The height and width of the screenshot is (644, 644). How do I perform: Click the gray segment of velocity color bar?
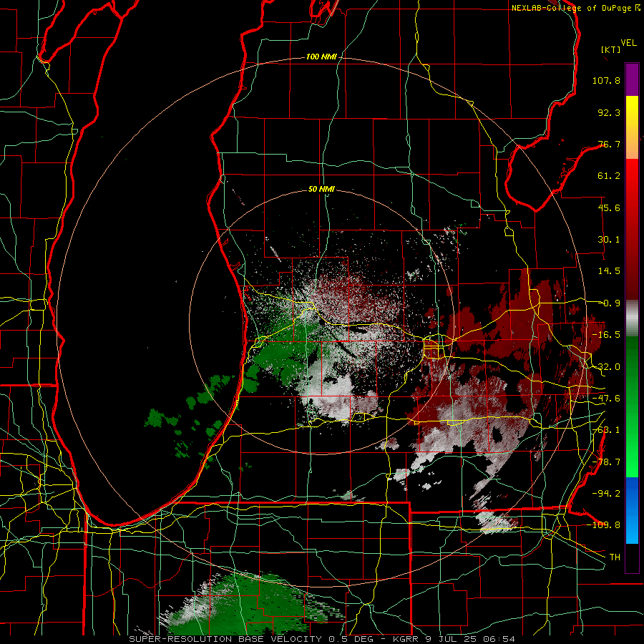(x=632, y=318)
